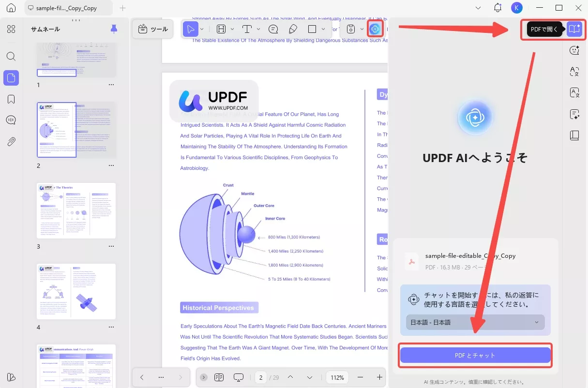Select the cursor selection tool
Viewport: 588px width, 388px height.
pos(190,29)
